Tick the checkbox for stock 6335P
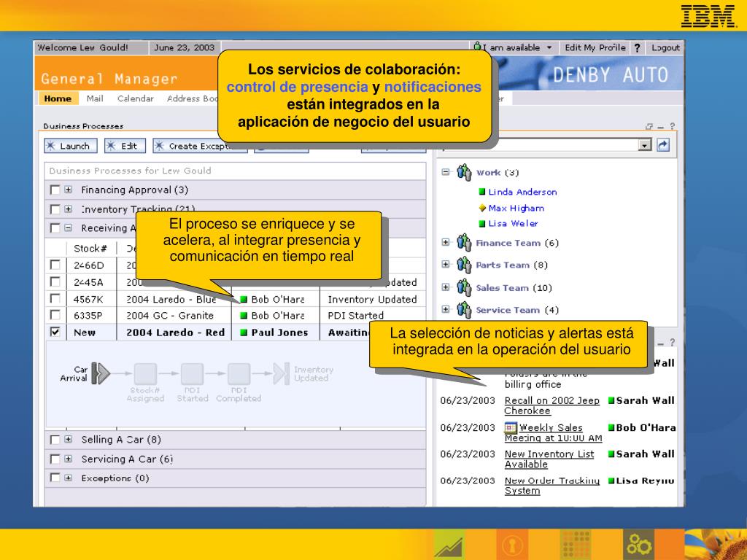 [55, 315]
